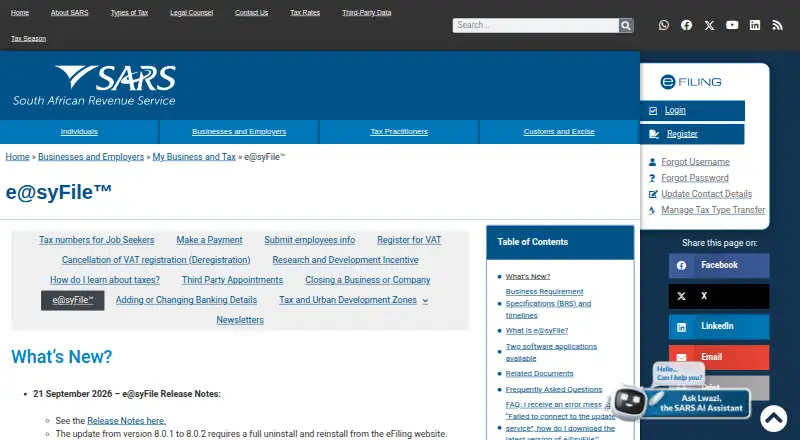Select Businesses and Employers navigation tab
Screen dimensions: 800x440
pos(239,132)
